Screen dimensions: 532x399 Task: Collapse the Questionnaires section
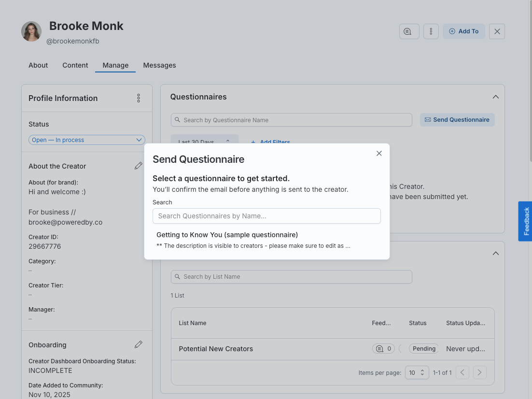tap(495, 97)
